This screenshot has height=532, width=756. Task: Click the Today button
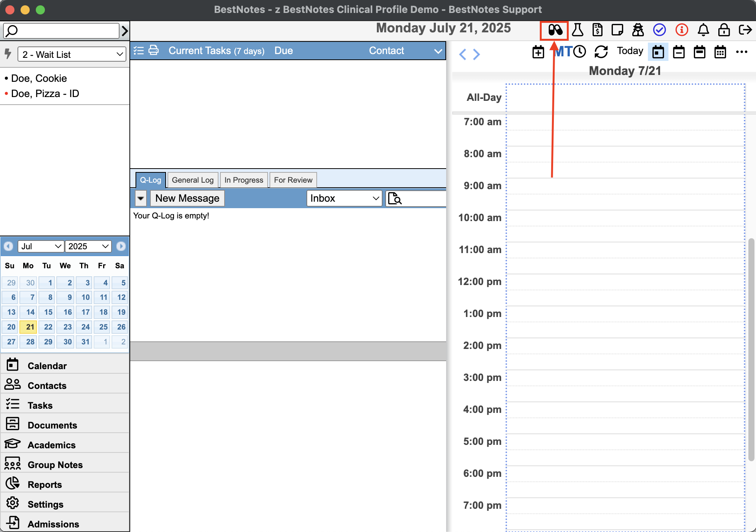coord(630,51)
